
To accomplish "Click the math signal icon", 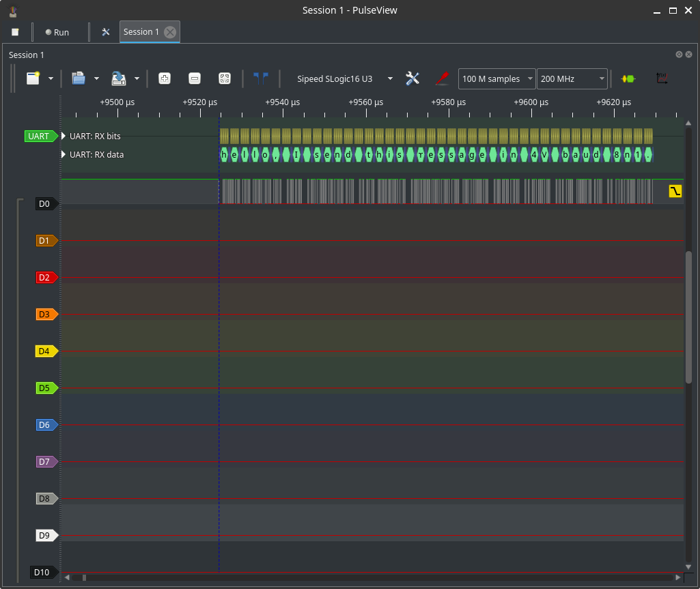I will (x=661, y=78).
